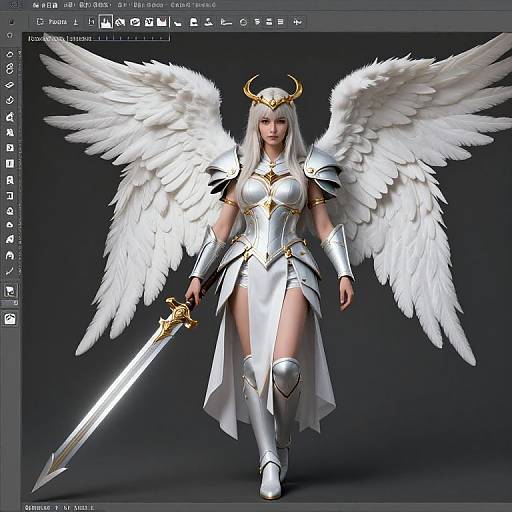Choose the arch-shaped tool in left toolbar
The width and height of the screenshot is (512, 512).
pos(10,256)
